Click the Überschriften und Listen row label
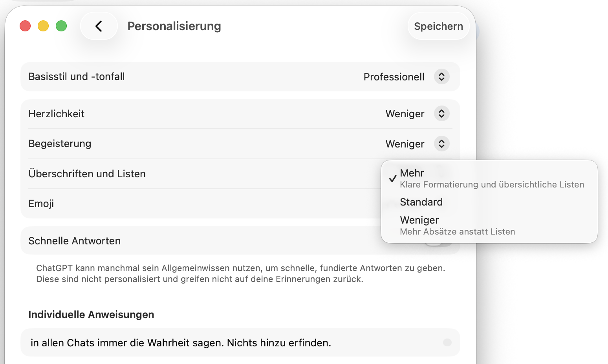The image size is (608, 364). pos(87,174)
